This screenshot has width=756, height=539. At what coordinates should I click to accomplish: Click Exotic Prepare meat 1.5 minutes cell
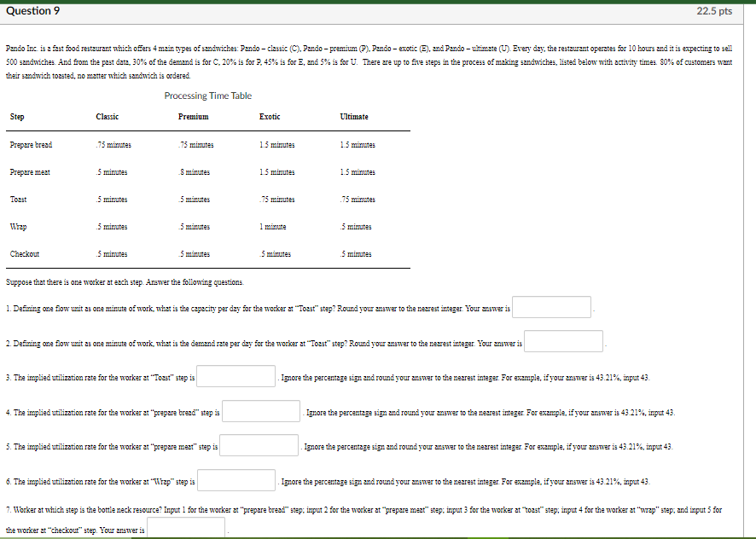[x=276, y=172]
